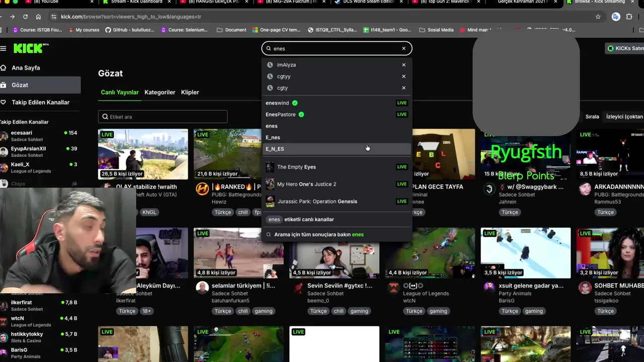The width and height of the screenshot is (644, 362).
Task: Remove cgtyy from search history
Action: (404, 76)
